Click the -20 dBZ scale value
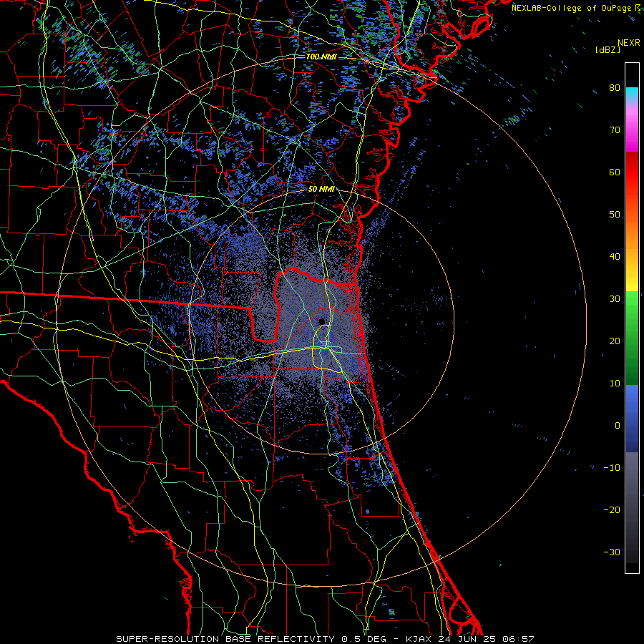Viewport: 644px width, 644px height. (x=612, y=509)
